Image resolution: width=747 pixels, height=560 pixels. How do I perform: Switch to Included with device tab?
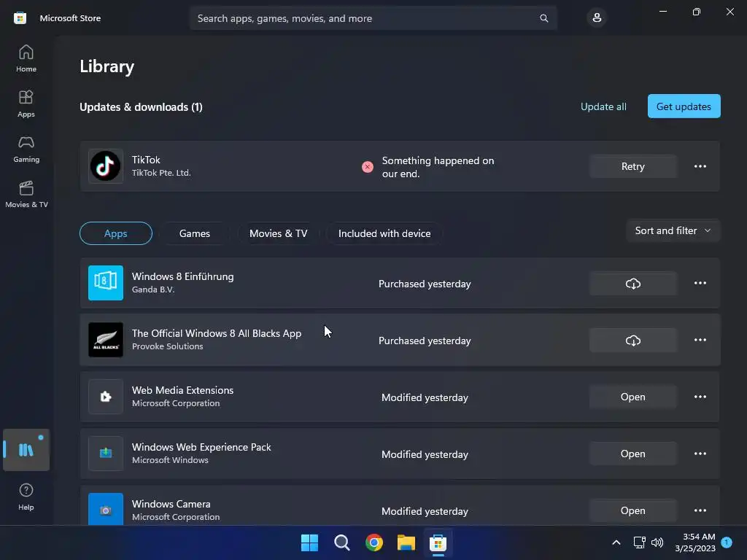384,233
